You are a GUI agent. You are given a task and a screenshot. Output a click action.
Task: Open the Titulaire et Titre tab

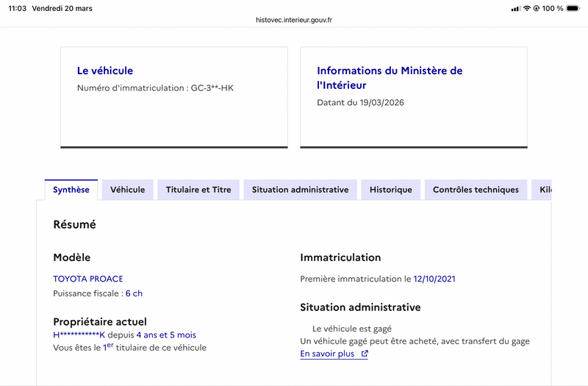198,190
